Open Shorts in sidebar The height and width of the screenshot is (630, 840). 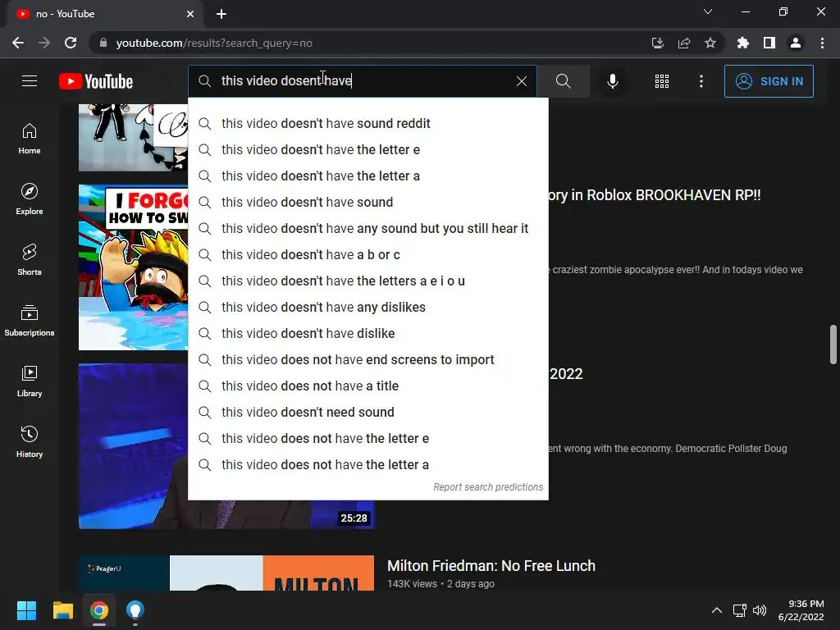(30, 260)
